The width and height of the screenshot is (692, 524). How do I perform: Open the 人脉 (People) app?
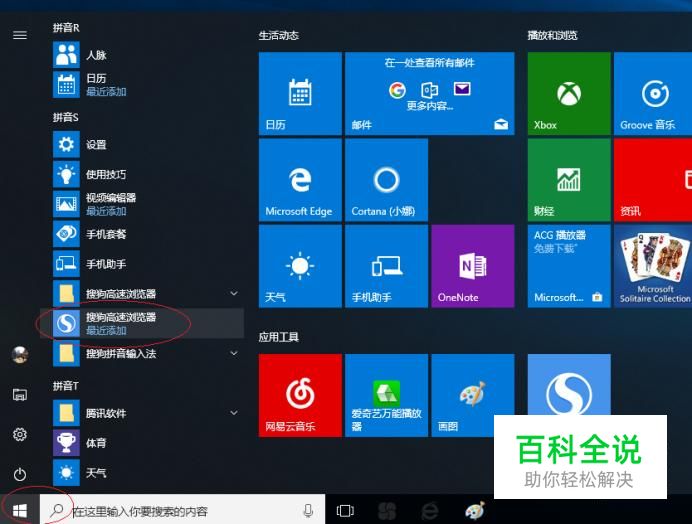[141, 55]
